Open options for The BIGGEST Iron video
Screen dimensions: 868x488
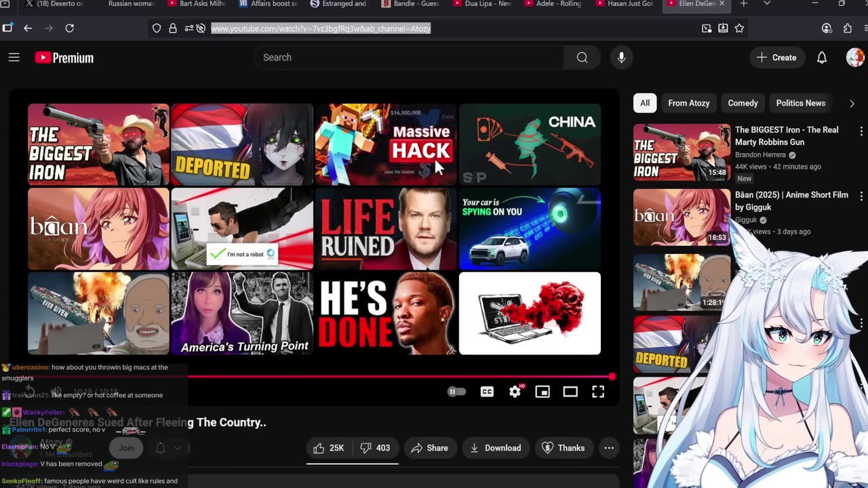tap(861, 131)
